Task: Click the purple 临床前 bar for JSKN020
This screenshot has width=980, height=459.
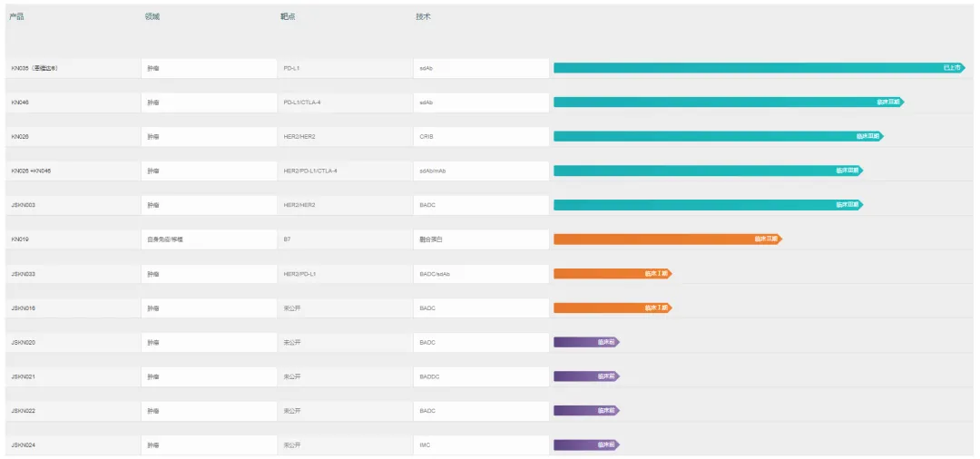Action: (x=585, y=342)
